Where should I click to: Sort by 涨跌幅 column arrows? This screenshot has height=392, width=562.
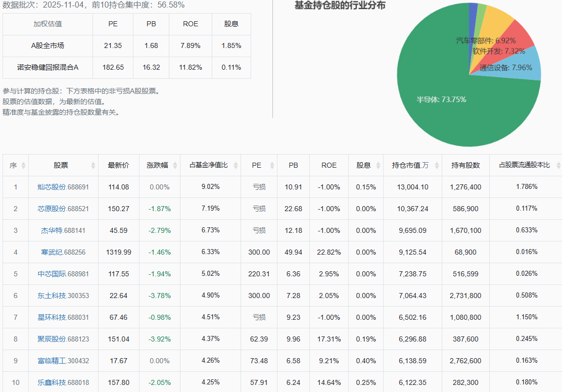175,166
